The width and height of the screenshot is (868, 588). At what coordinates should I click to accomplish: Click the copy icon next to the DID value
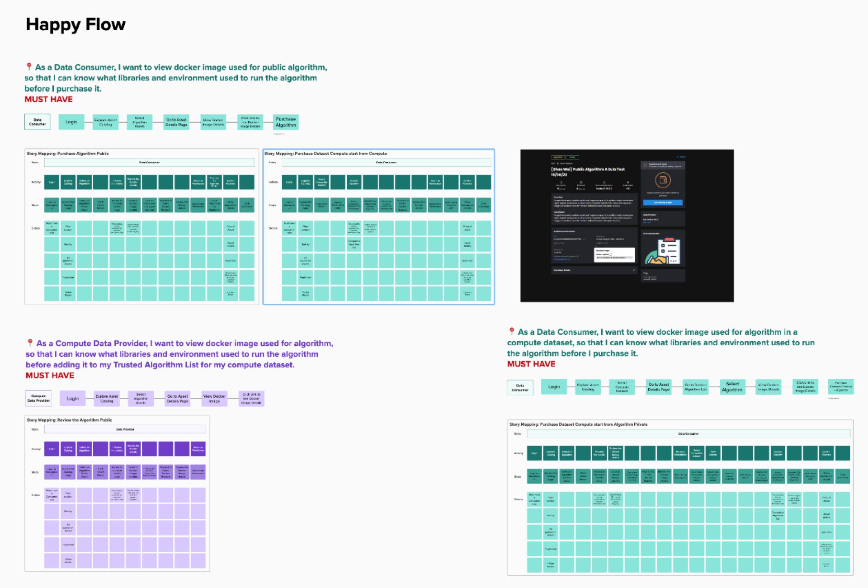point(584,239)
